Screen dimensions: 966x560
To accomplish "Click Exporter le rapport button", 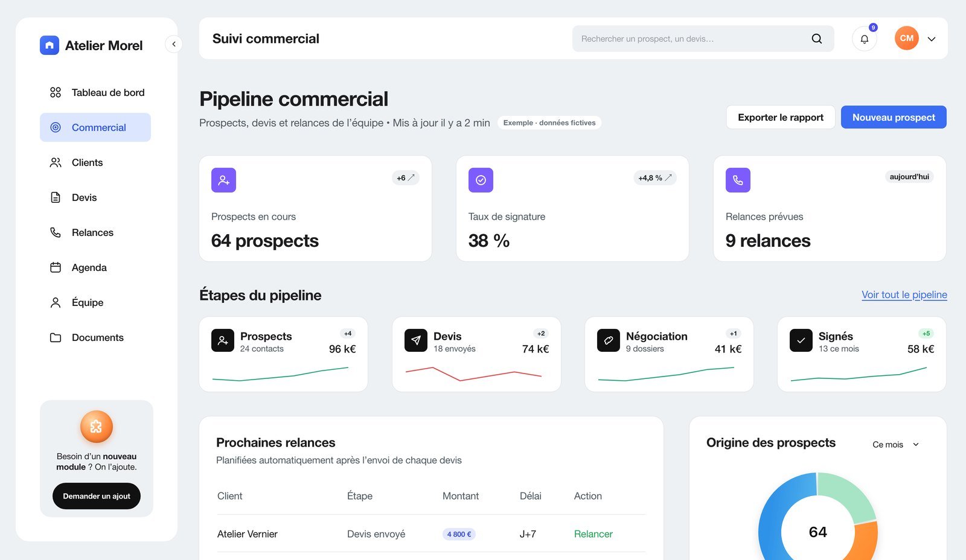I will (781, 117).
